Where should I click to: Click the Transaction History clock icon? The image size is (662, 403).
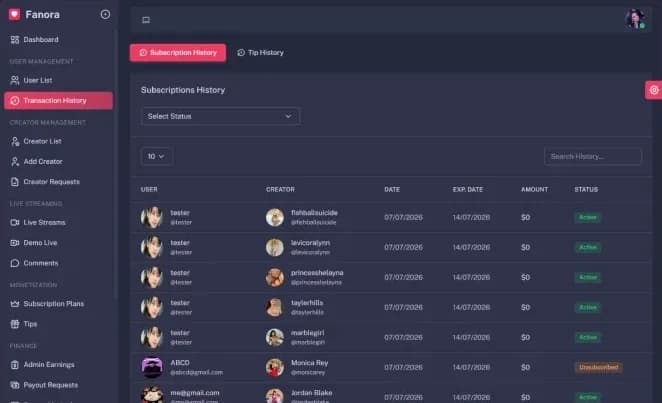[x=15, y=100]
